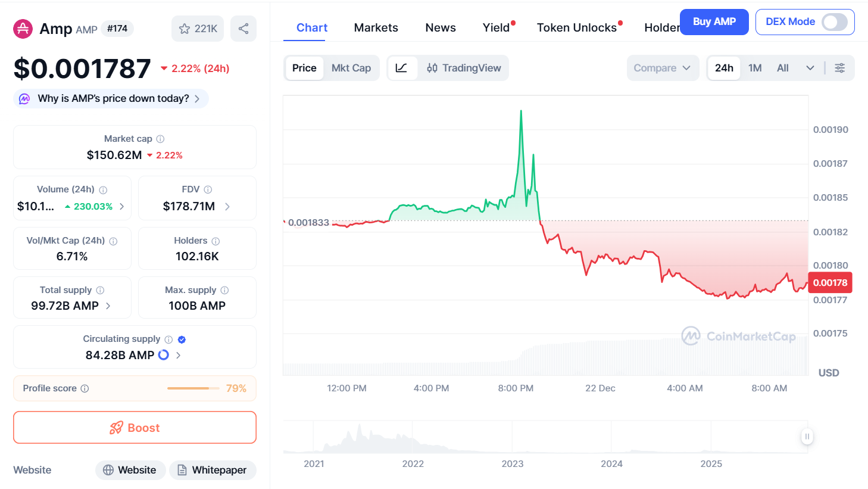The width and height of the screenshot is (868, 489).
Task: Open the Compare dropdown
Action: coord(662,68)
